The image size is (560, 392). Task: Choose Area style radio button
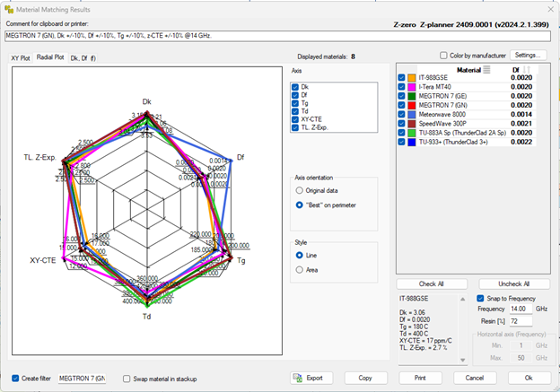coord(299,269)
